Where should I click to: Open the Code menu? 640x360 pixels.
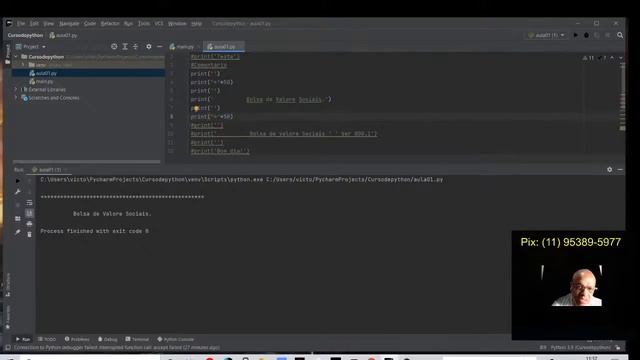90,24
